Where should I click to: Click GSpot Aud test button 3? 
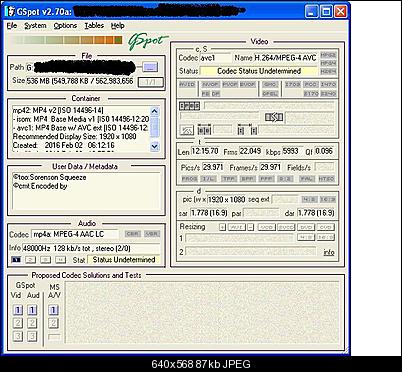pos(32,336)
